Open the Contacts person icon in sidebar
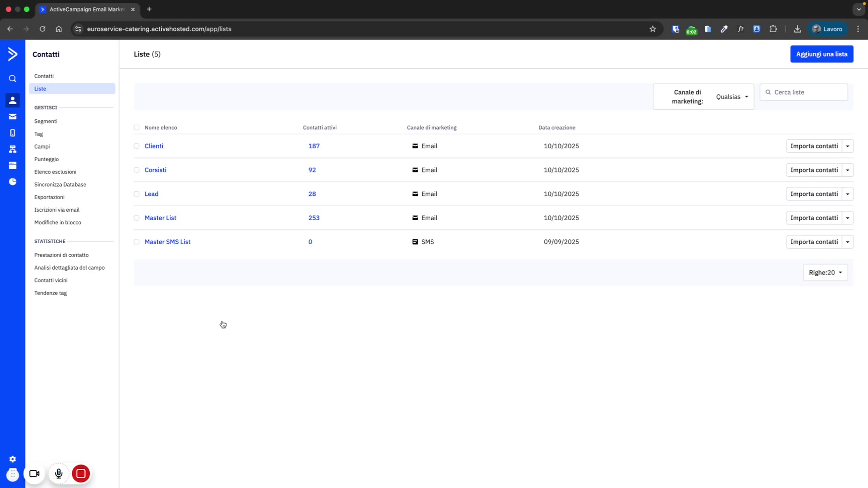 pyautogui.click(x=13, y=100)
